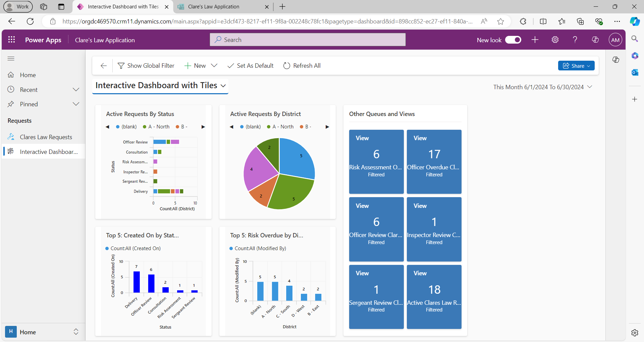Click the Refresh All command
644x342 pixels.
(x=302, y=66)
